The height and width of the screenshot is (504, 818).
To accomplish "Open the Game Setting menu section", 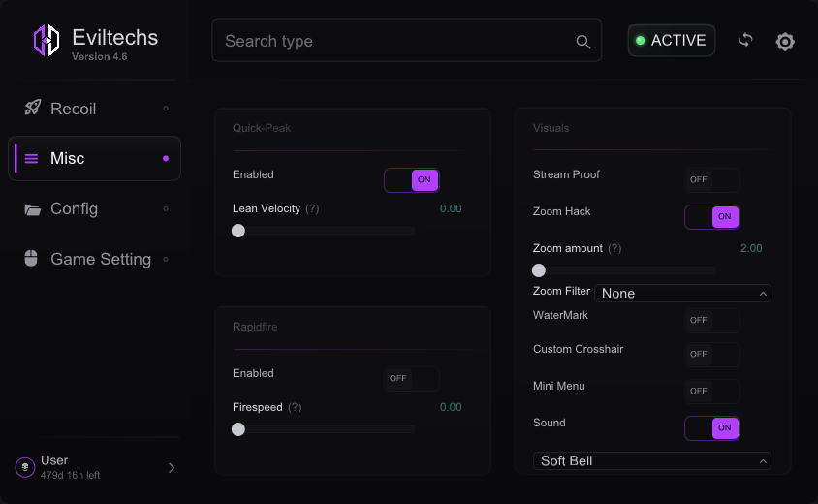I will tap(94, 259).
